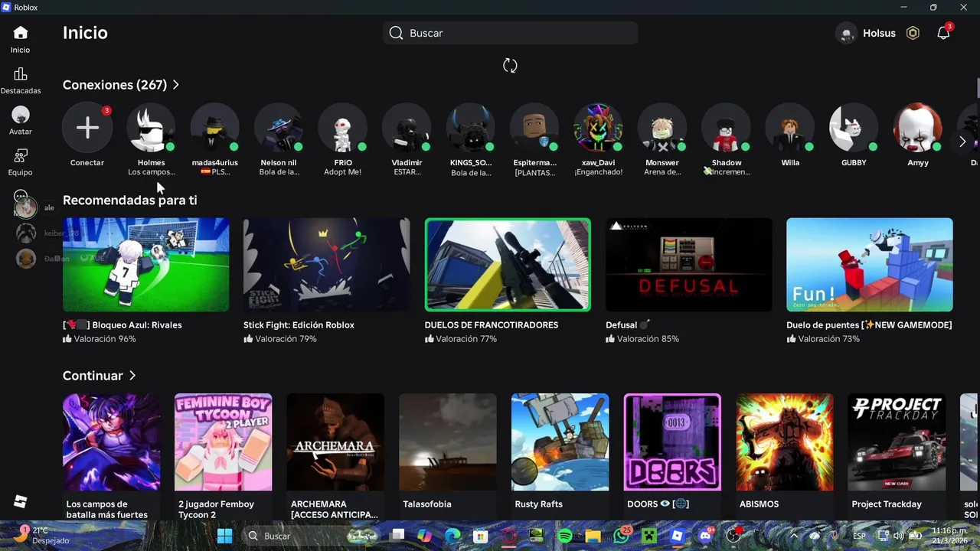980x551 pixels.
Task: Click Valoración 85% under Defusal
Action: (642, 339)
